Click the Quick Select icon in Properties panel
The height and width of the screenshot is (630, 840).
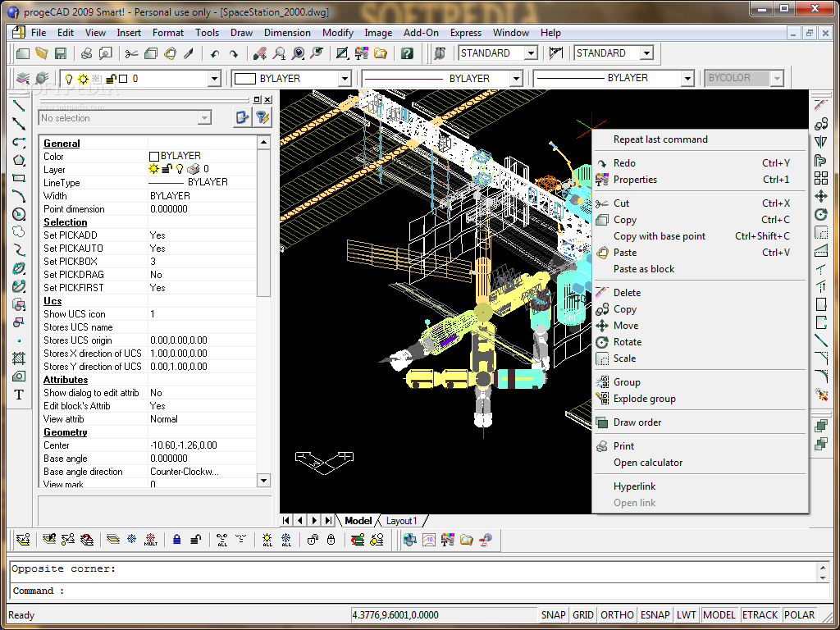click(243, 117)
